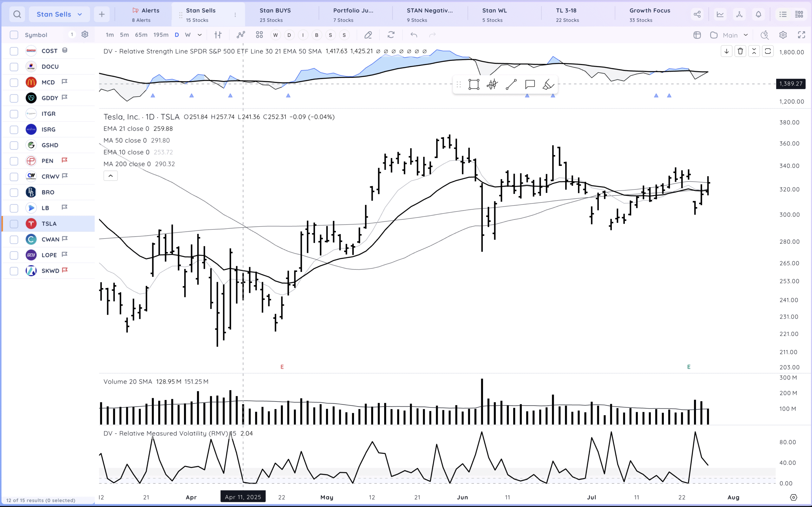The height and width of the screenshot is (507, 812).
Task: Open the Growth Focus tab
Action: 650,14
